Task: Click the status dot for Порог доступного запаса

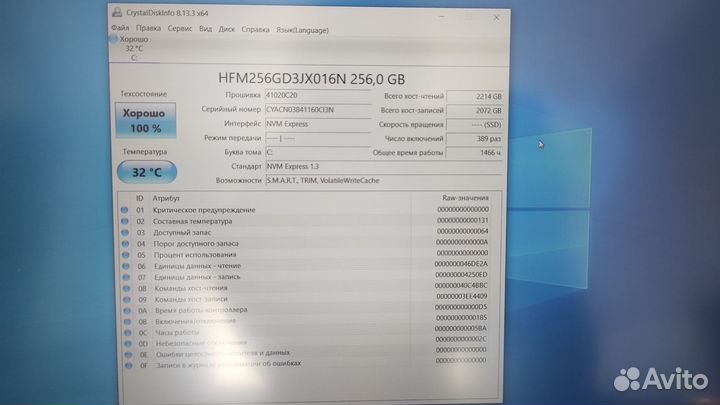Action: 125,243
